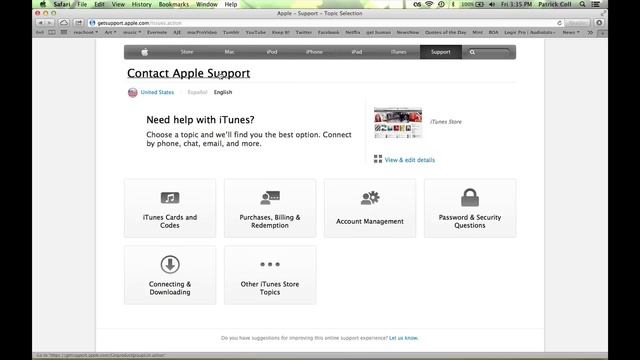Open Top Sites grid icon in bookmarks bar
The width and height of the screenshot is (640, 360).
(x=64, y=32)
